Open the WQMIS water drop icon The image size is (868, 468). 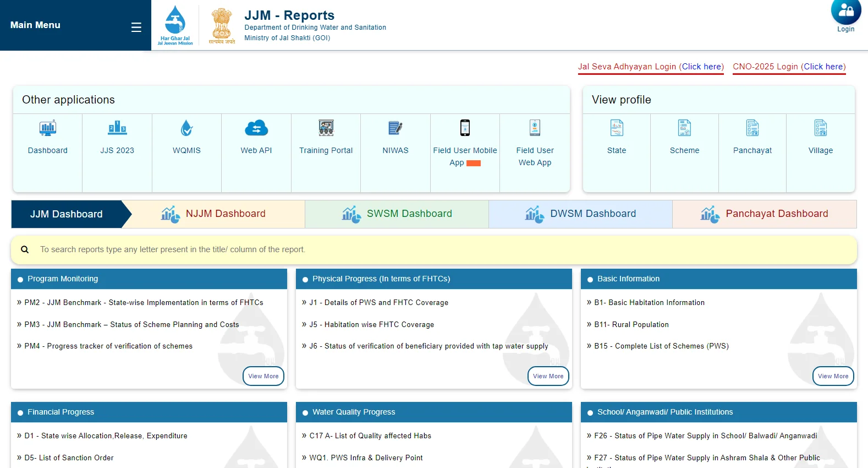[187, 128]
